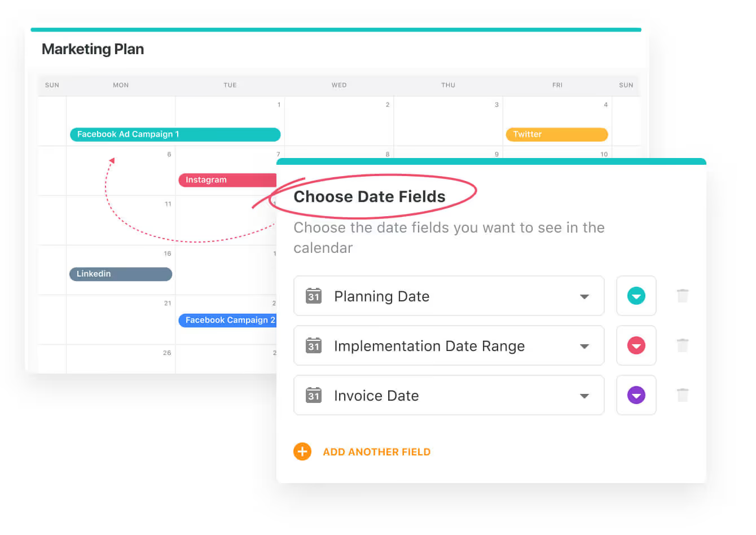The height and width of the screenshot is (535, 756).
Task: Click calendar icon in Invoice Date field
Action: coord(314,395)
